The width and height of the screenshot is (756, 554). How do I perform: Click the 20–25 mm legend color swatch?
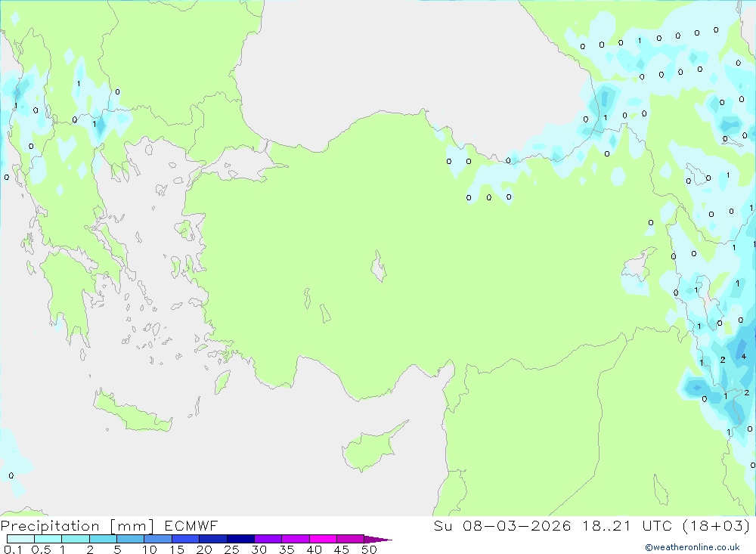212,539
